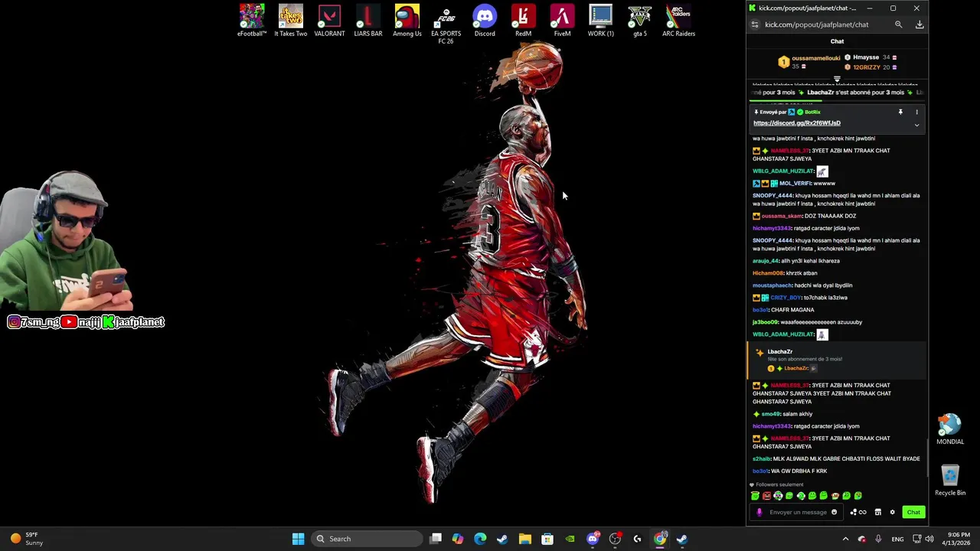Open Hmaysse in gift leaderboard
The width and height of the screenshot is (980, 551).
[865, 57]
